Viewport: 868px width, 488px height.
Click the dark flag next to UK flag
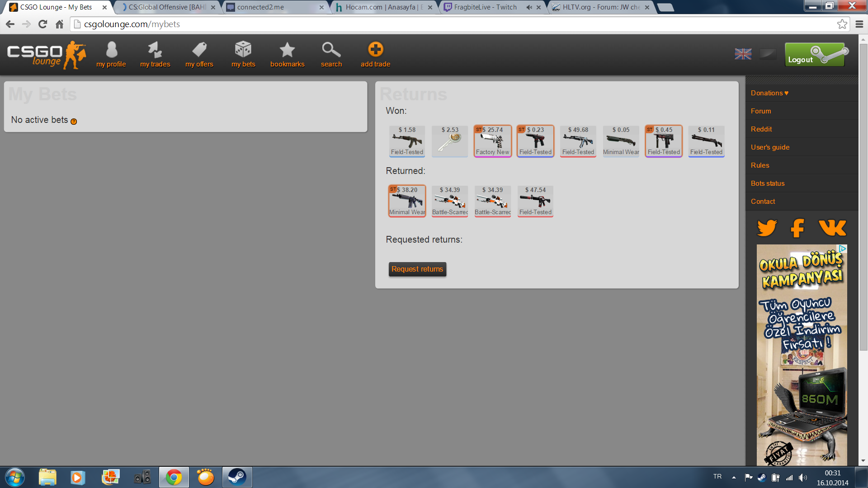[768, 54]
